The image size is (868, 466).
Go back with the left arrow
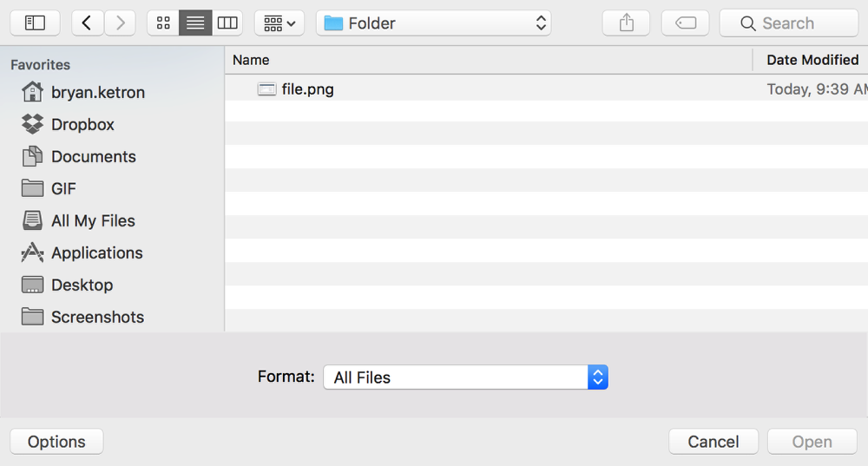click(87, 23)
